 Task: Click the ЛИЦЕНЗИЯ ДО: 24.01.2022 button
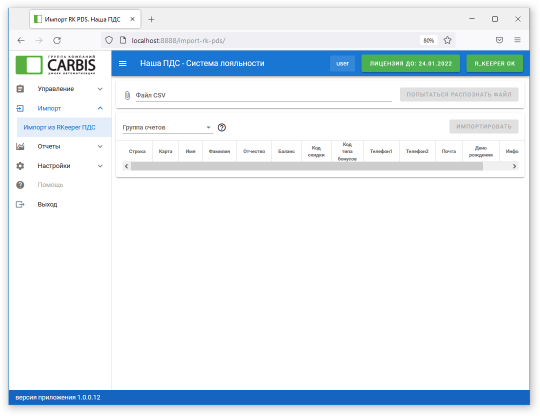click(x=411, y=63)
